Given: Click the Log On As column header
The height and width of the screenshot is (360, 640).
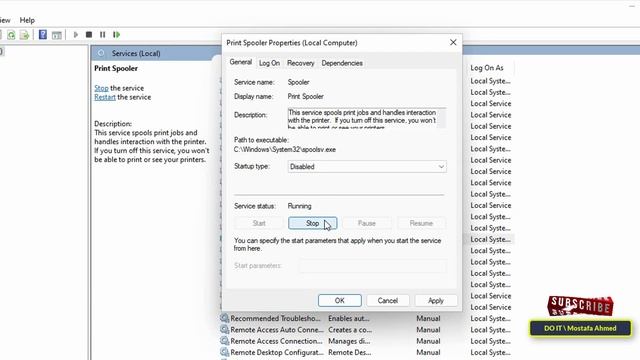Looking at the screenshot, I should 487,68.
